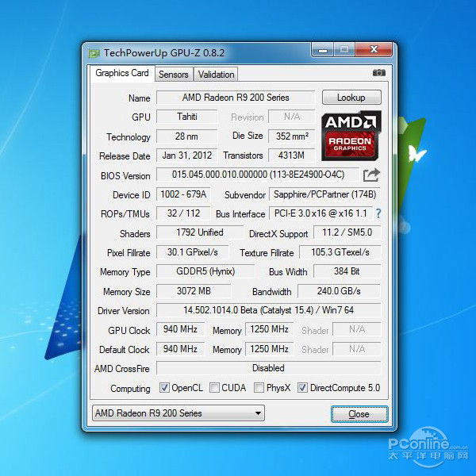Click the Memory Size field 3072 MB
The height and width of the screenshot is (476, 476).
[194, 291]
